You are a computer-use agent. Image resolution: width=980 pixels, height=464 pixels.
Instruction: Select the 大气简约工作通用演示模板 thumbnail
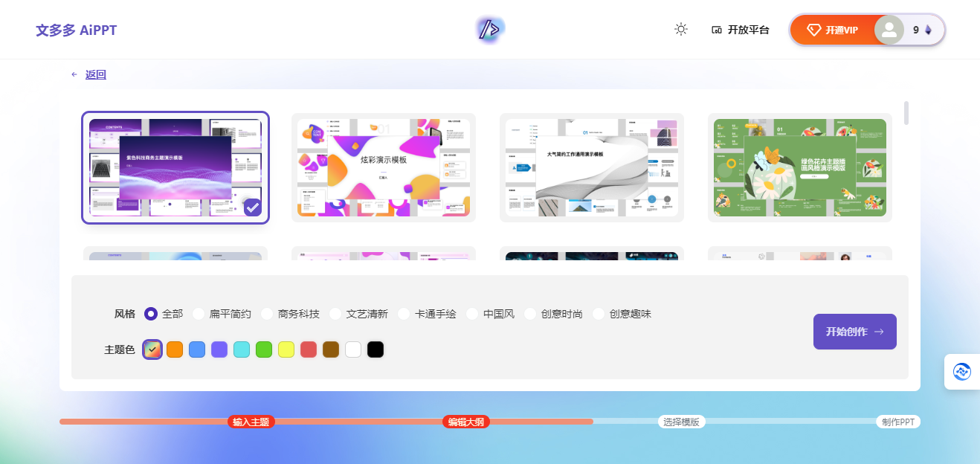(592, 167)
